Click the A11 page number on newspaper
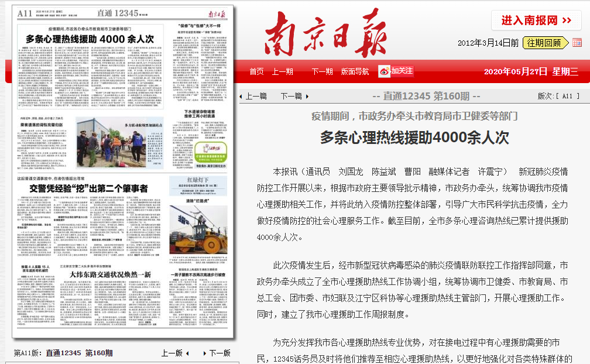Viewport: 590px width, 364px height. click(25, 13)
